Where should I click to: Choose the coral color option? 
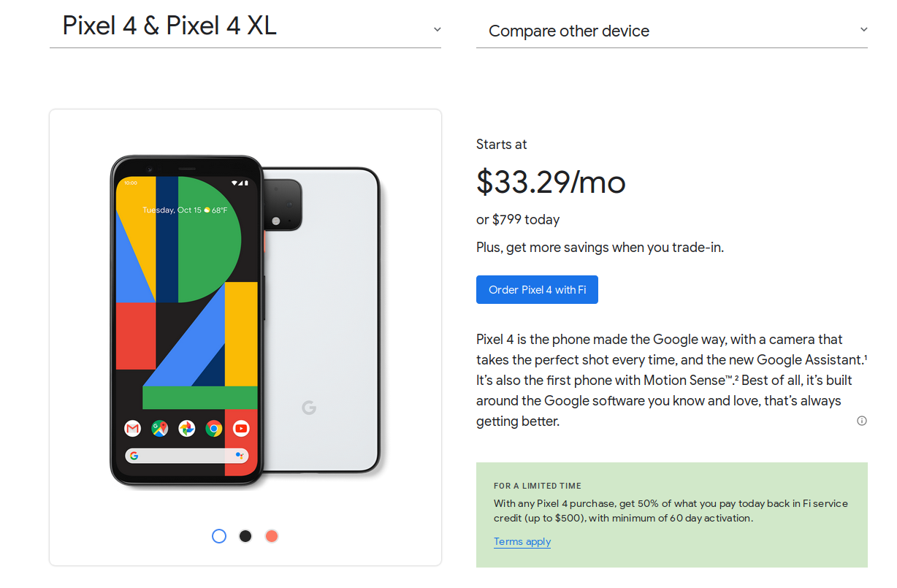271,535
